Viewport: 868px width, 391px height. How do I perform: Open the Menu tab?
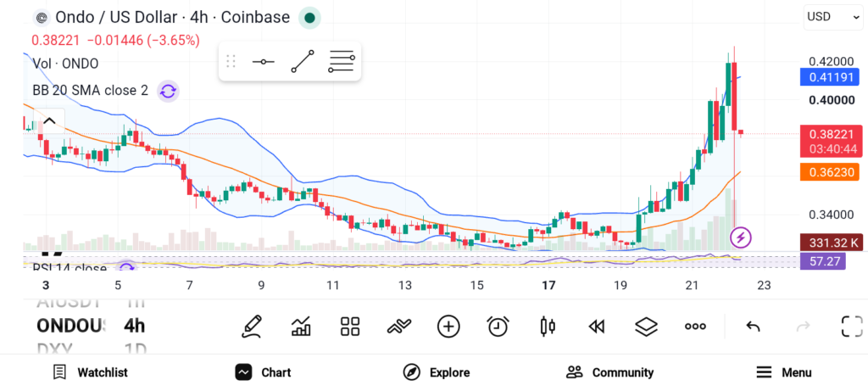tap(783, 372)
